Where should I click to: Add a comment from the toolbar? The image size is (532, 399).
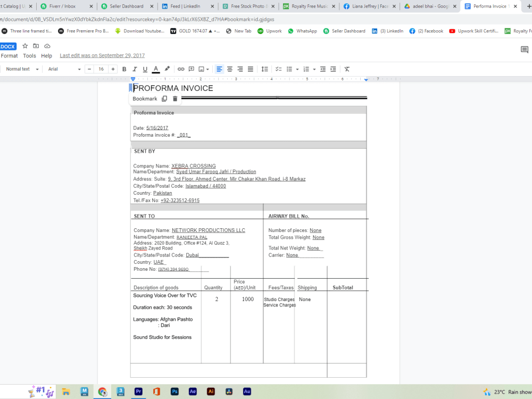tap(192, 69)
